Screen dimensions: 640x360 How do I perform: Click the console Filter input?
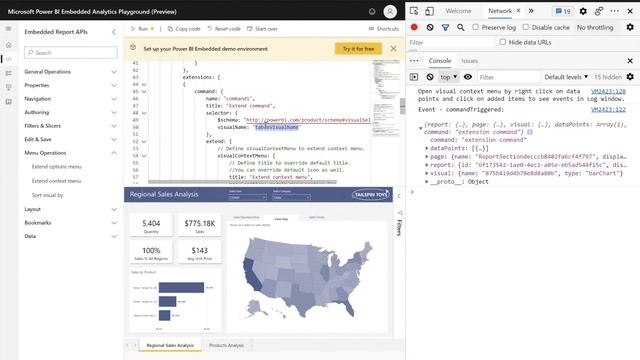click(x=508, y=77)
